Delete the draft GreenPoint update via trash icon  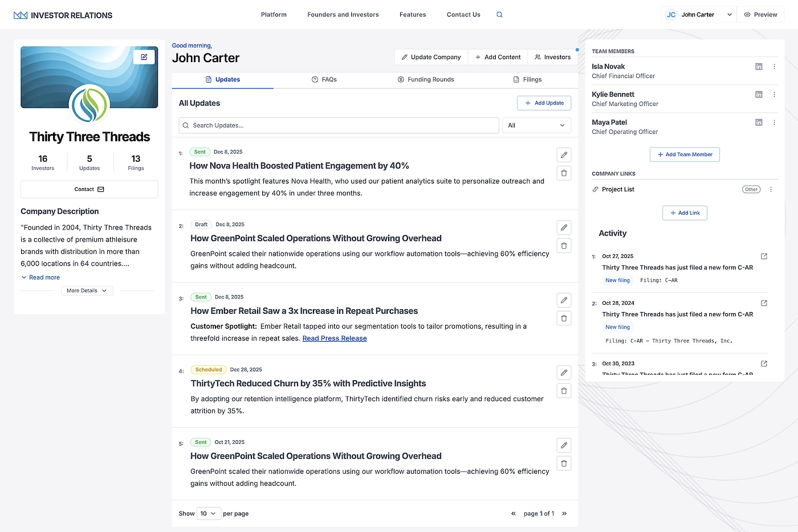(563, 245)
